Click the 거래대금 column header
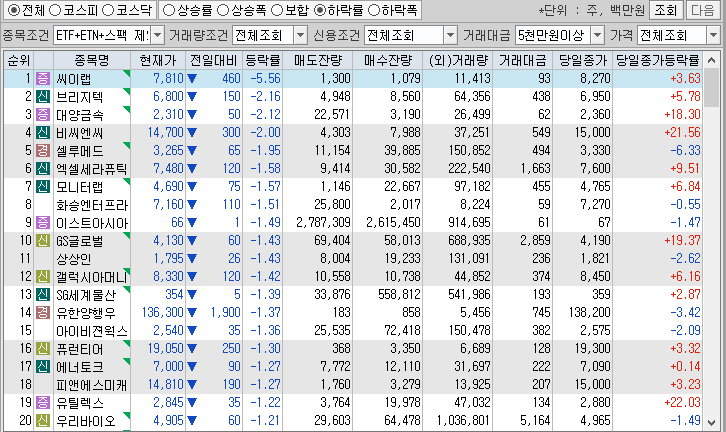Image resolution: width=726 pixels, height=432 pixels. point(522,60)
